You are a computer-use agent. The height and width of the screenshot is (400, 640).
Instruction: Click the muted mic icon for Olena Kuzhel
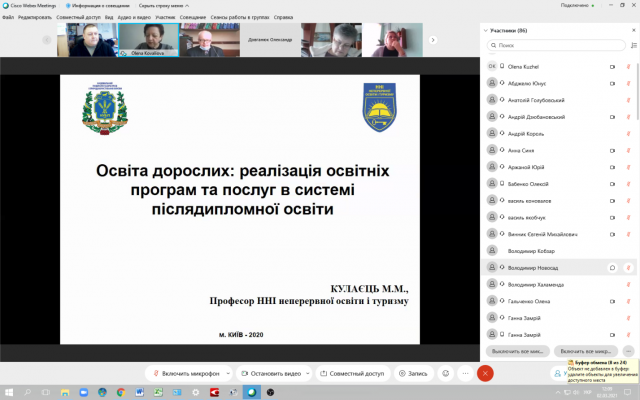point(628,66)
